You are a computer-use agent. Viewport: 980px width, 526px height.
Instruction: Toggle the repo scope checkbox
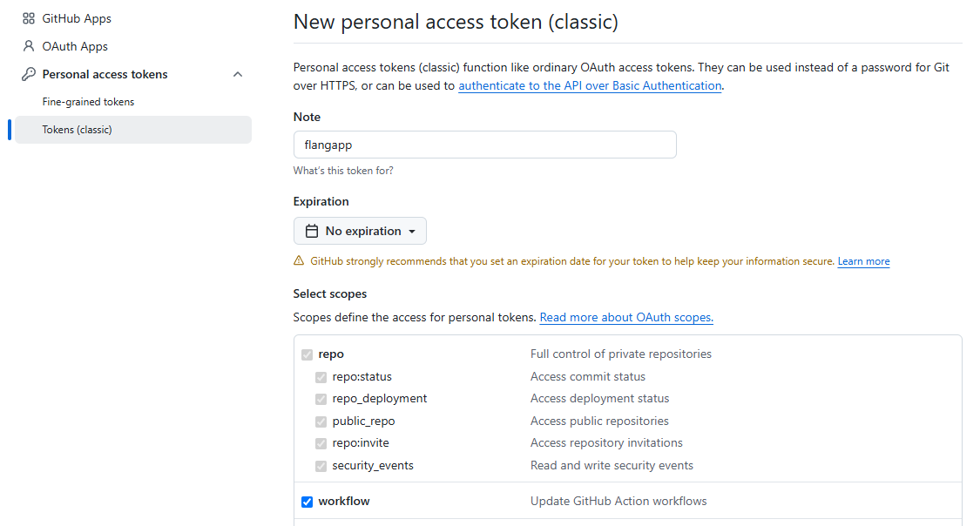(x=307, y=354)
